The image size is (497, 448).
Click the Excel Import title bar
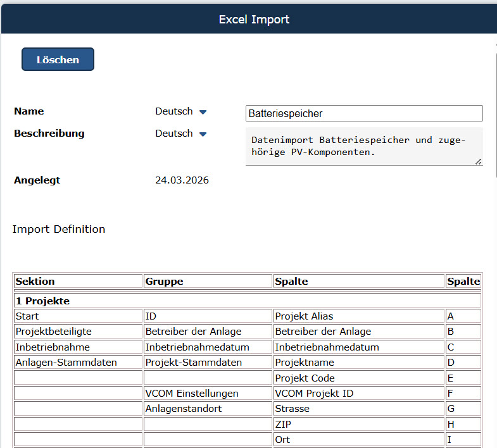249,19
